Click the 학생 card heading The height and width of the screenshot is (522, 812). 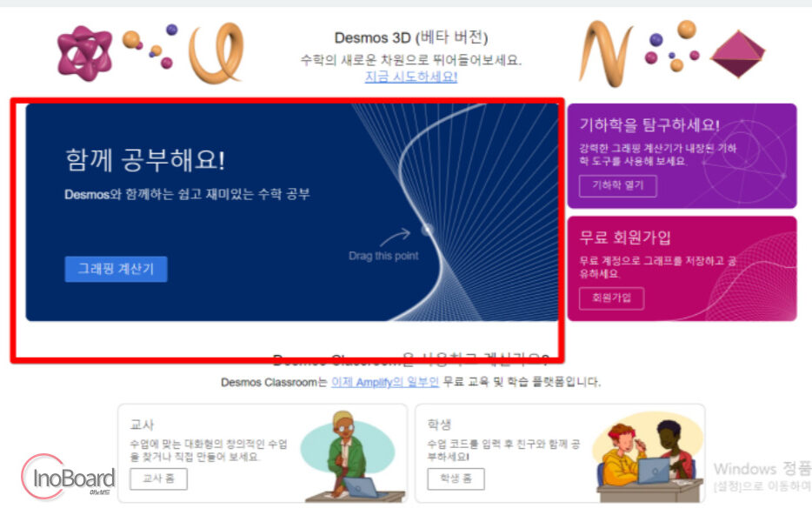439,425
